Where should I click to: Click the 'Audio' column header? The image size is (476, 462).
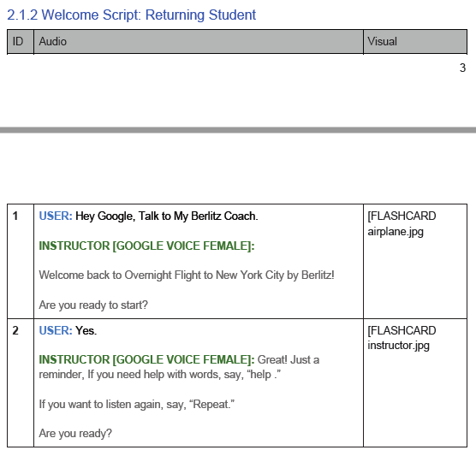(x=199, y=42)
